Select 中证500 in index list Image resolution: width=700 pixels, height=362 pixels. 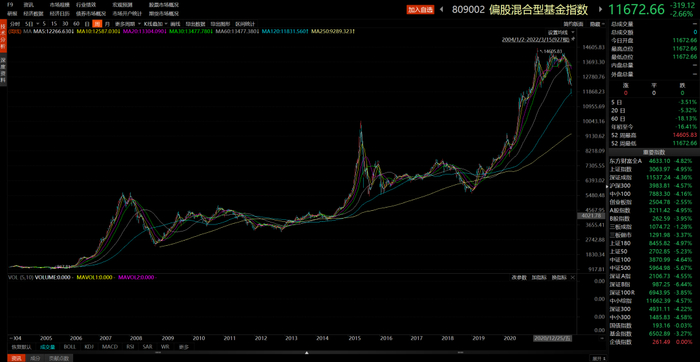[x=653, y=268]
